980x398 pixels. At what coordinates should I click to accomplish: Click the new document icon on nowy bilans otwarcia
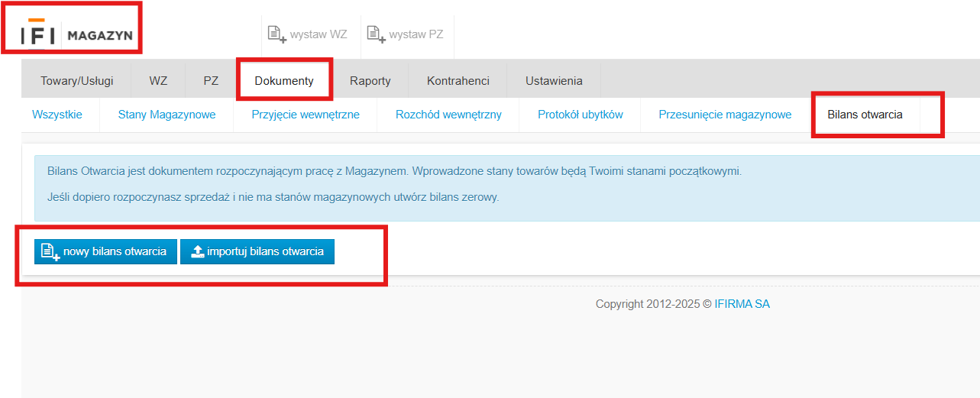point(50,251)
